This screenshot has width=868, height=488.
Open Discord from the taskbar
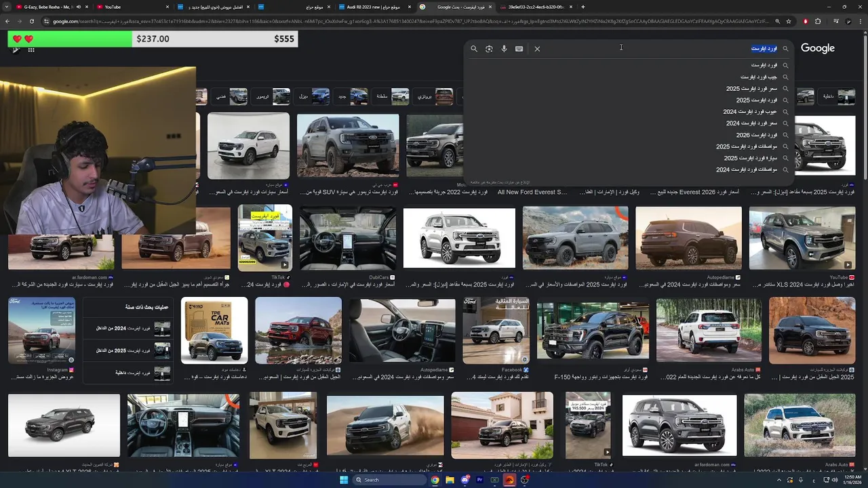click(x=465, y=480)
